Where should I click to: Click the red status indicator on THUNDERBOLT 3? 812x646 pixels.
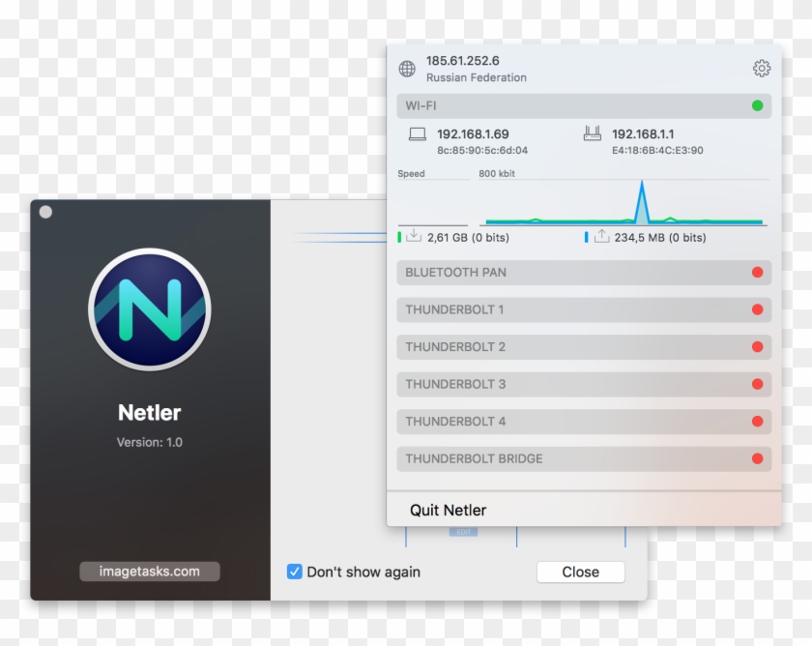758,384
